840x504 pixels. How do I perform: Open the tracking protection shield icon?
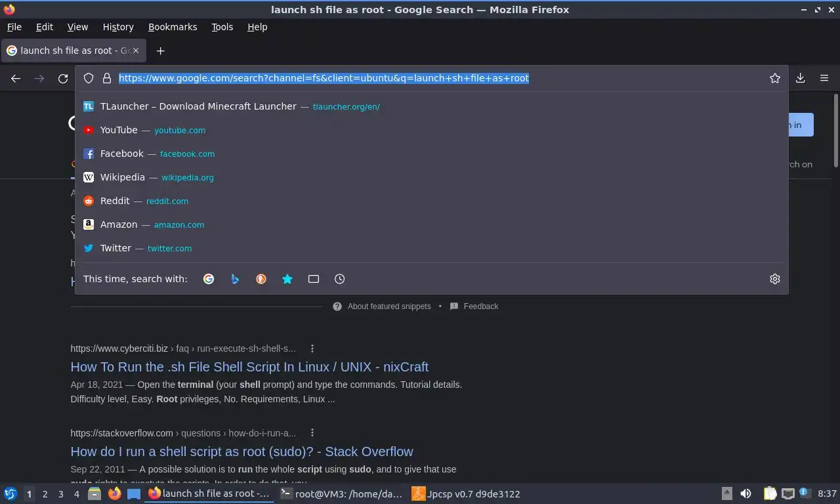point(89,78)
